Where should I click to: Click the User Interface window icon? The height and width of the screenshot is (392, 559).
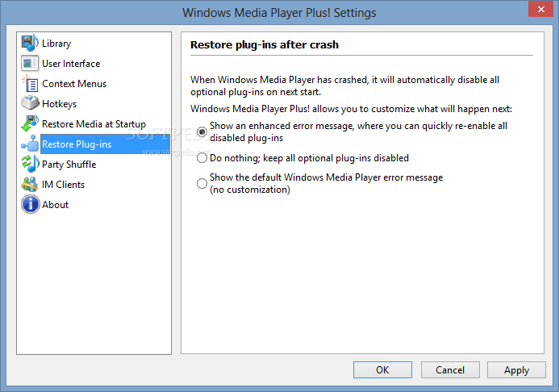(30, 64)
